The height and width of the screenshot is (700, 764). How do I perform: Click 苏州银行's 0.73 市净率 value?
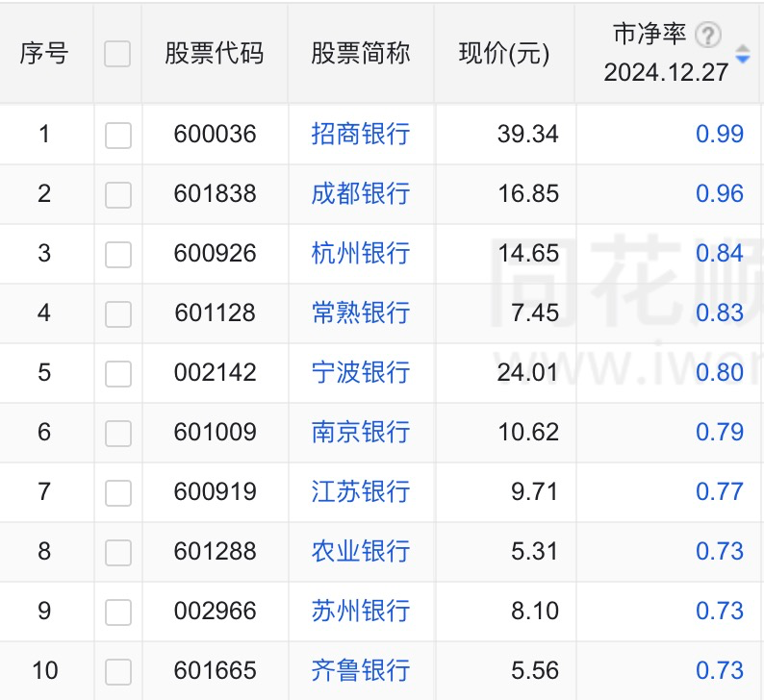[720, 611]
